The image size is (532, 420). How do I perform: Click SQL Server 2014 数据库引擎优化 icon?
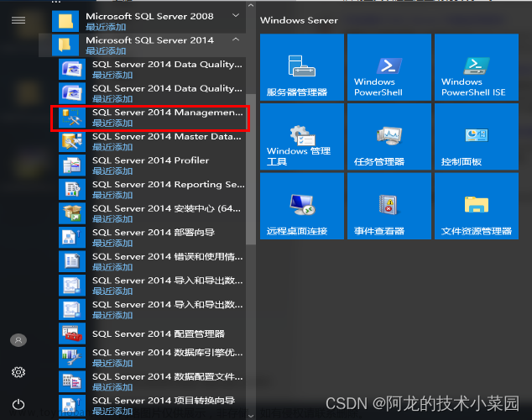pyautogui.click(x=72, y=358)
